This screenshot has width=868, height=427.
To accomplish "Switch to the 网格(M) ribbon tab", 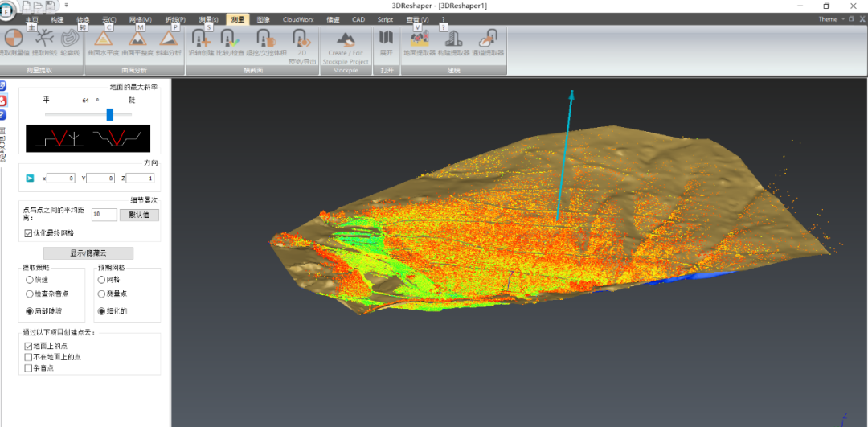I will tap(140, 19).
